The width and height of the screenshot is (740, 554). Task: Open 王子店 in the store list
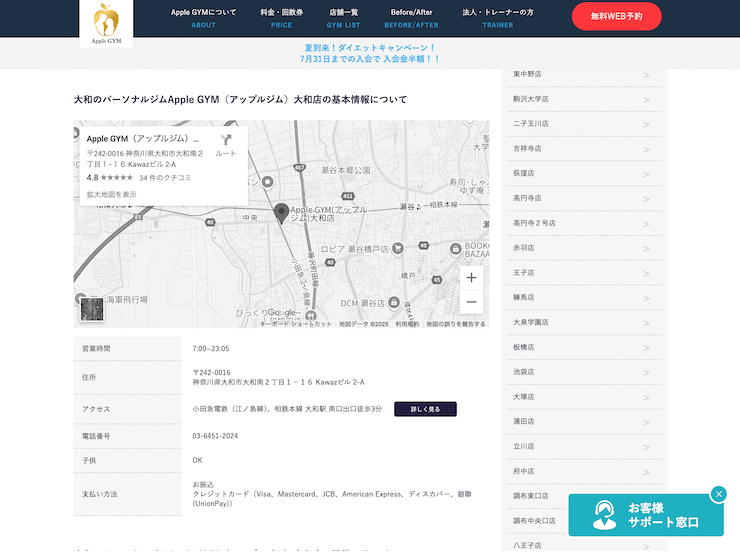584,273
